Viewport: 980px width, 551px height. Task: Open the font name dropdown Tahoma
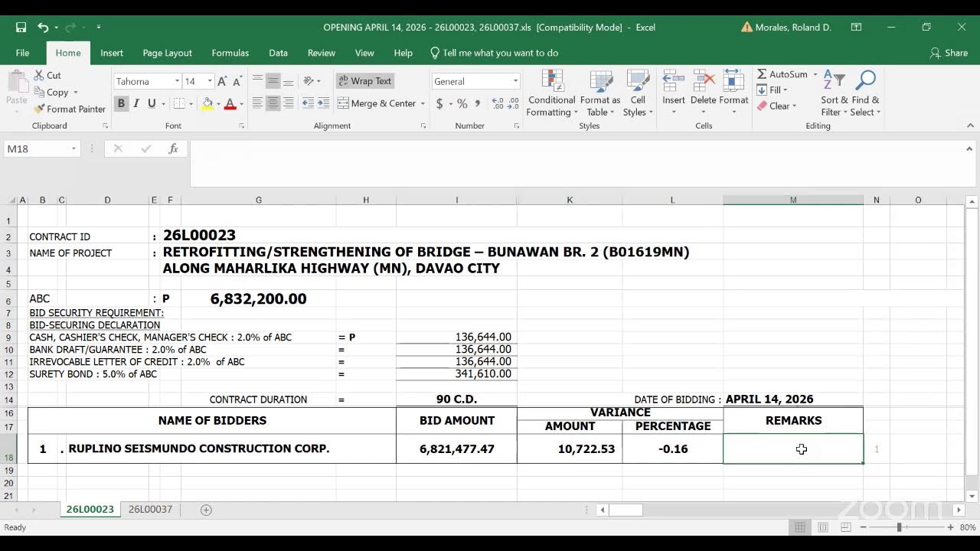pos(177,81)
